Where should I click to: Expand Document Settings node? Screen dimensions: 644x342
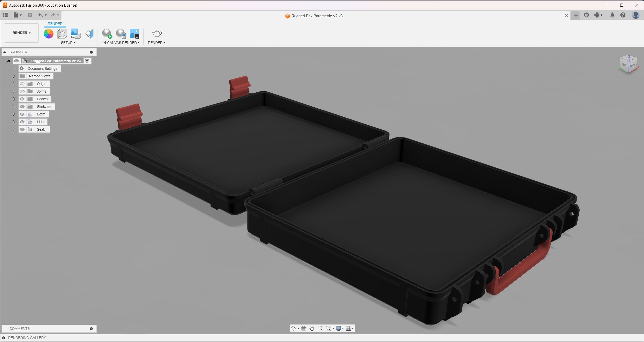point(14,69)
